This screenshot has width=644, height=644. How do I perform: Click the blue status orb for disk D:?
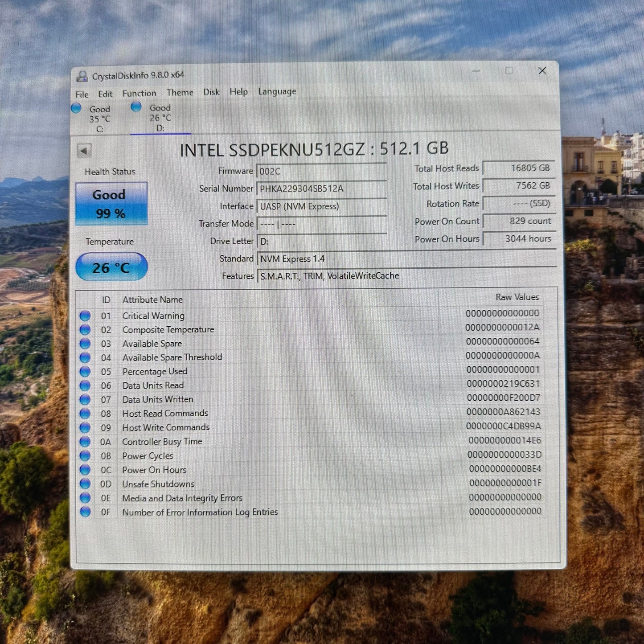click(x=136, y=107)
